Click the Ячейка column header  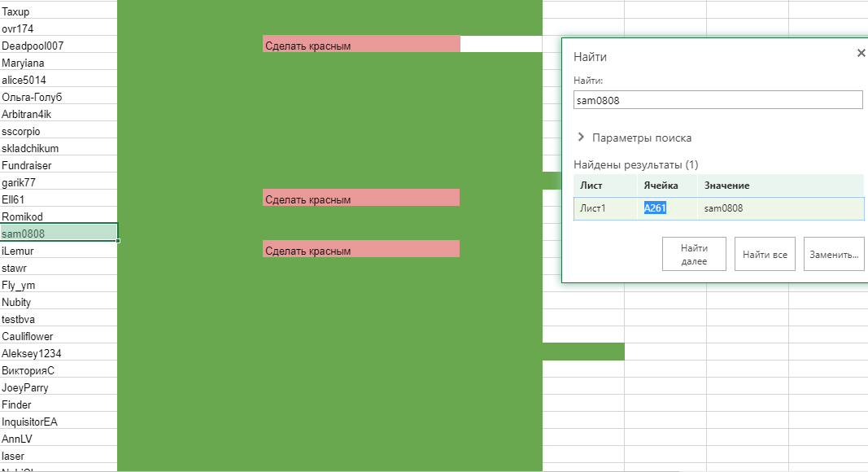click(x=668, y=186)
